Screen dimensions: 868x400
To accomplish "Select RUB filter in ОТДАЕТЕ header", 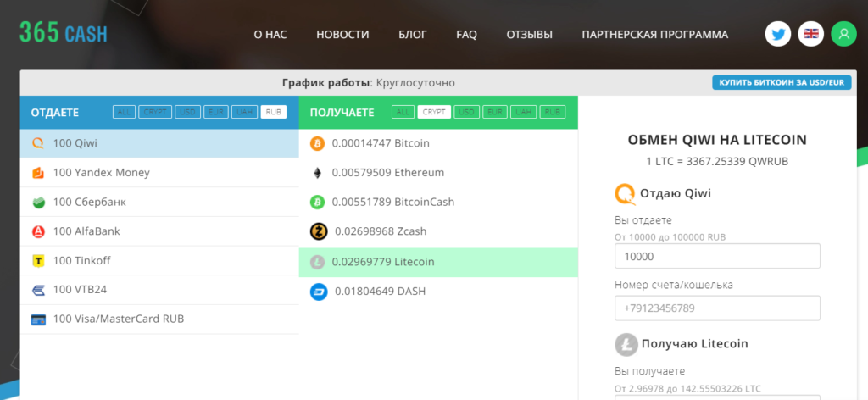I will [274, 112].
